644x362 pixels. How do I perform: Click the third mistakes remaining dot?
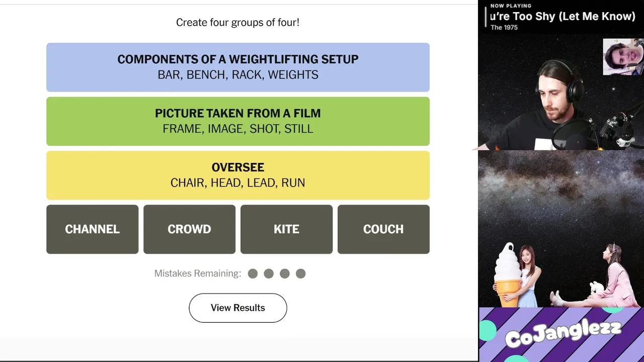tap(285, 274)
